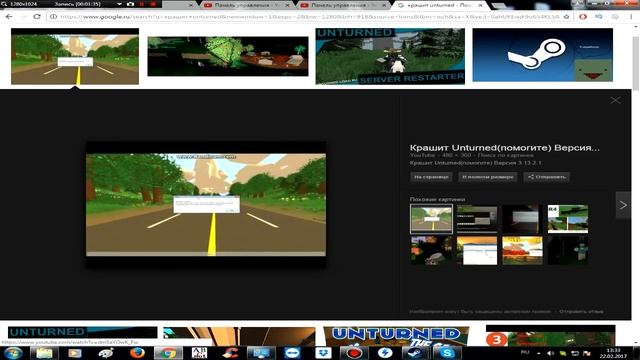Open the Windows Start menu orb

coord(13,353)
